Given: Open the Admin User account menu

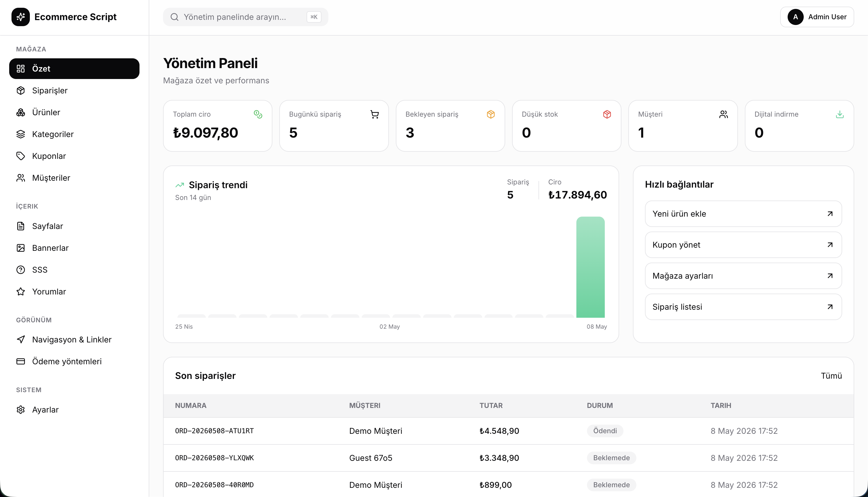Looking at the screenshot, I should click(817, 17).
